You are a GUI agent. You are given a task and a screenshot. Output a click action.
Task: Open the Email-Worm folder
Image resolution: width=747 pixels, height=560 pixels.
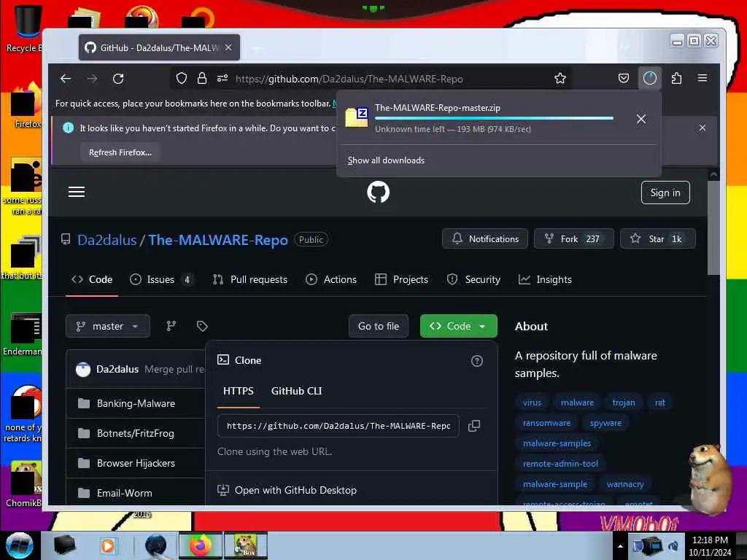coord(124,493)
